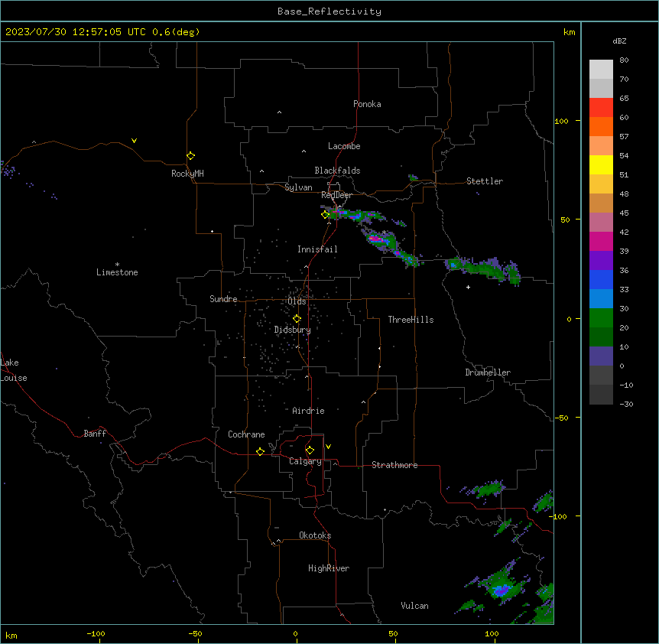The image size is (659, 644).
Task: Click the Base_Reflectivity title text
Action: (329, 11)
